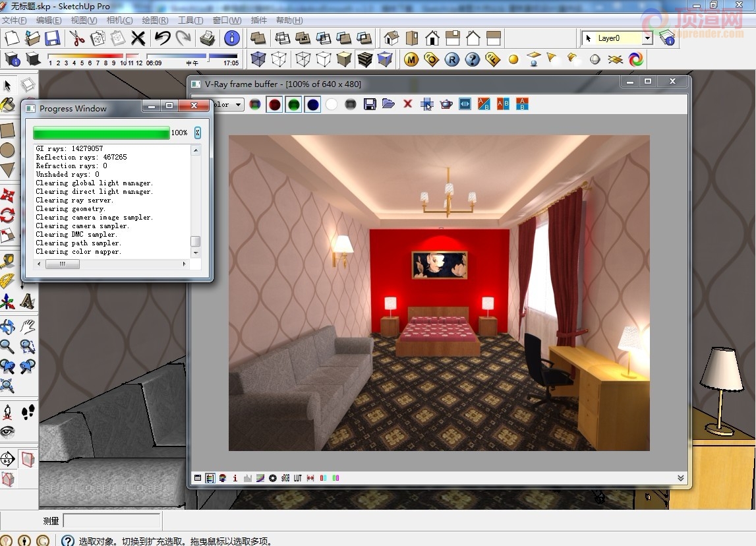Toggle red channel in frame buffer
The width and height of the screenshot is (756, 546).
[275, 104]
